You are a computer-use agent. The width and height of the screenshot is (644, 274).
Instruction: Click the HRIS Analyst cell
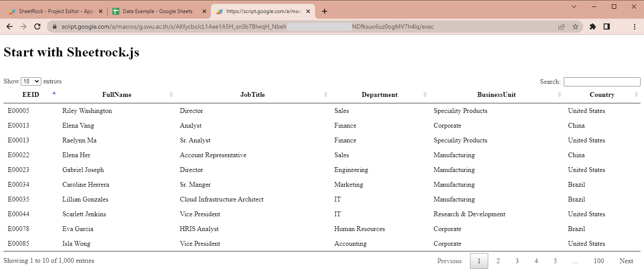tap(199, 229)
